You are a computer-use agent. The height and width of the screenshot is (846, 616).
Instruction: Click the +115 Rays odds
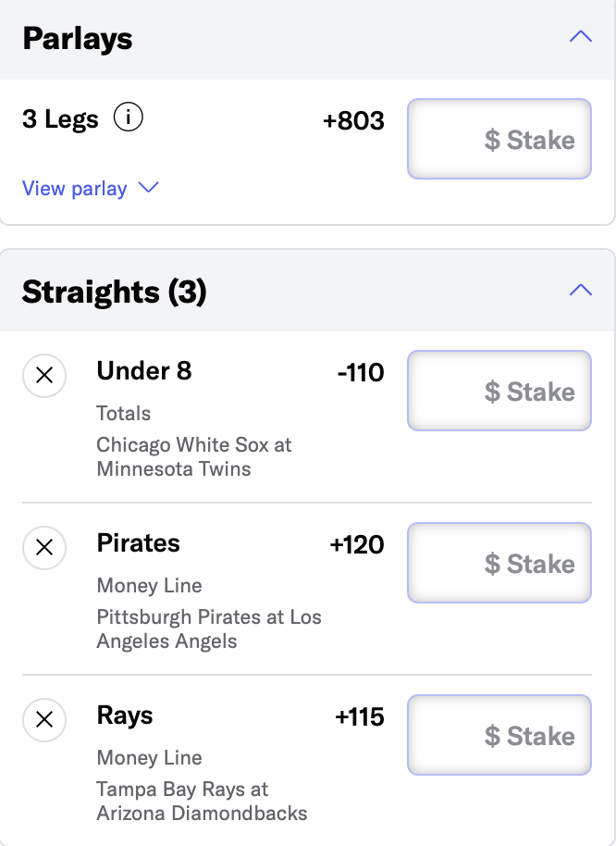tap(359, 717)
